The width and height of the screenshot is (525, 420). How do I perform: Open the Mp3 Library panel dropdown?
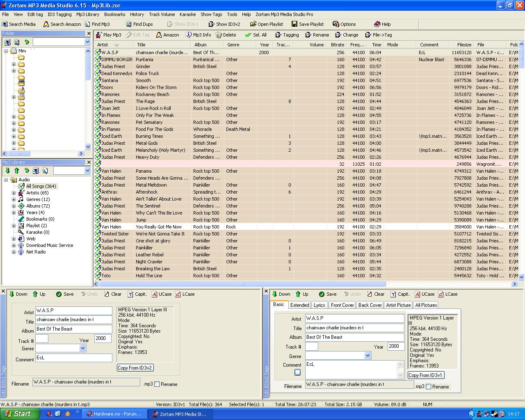87,171
